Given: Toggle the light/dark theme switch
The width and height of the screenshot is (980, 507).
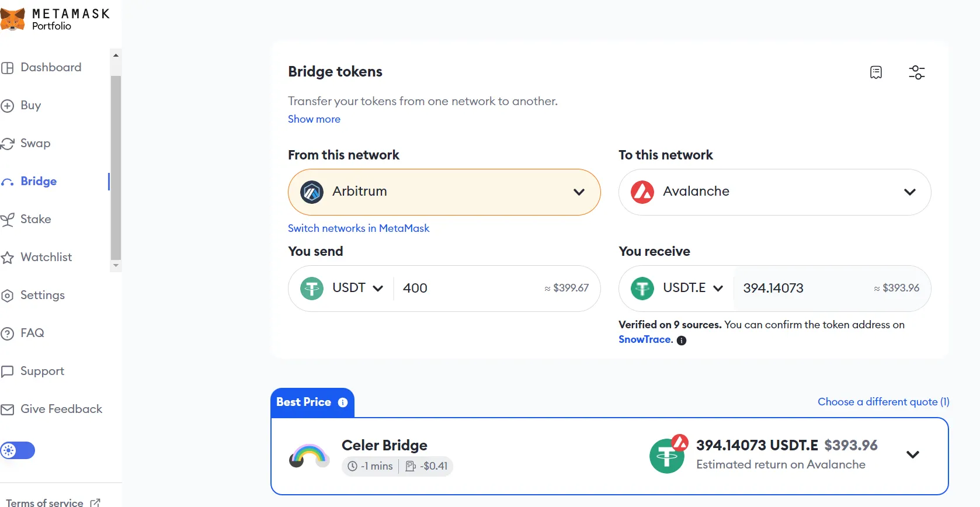Looking at the screenshot, I should coord(18,450).
